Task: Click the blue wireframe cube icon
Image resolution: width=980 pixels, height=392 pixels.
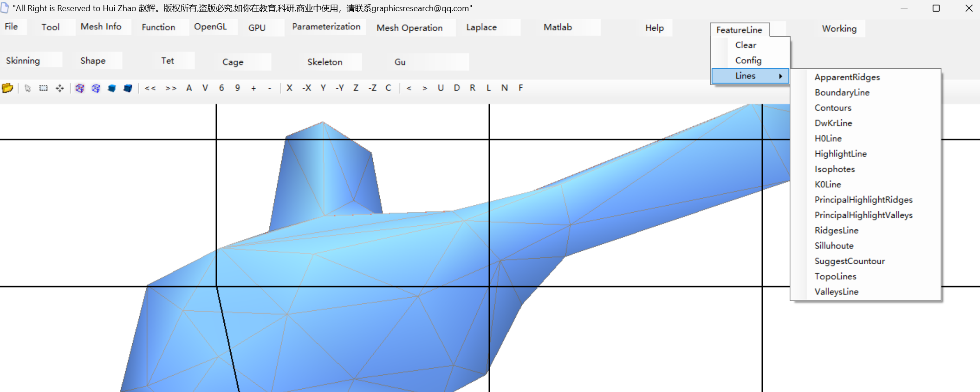Action: (x=96, y=88)
